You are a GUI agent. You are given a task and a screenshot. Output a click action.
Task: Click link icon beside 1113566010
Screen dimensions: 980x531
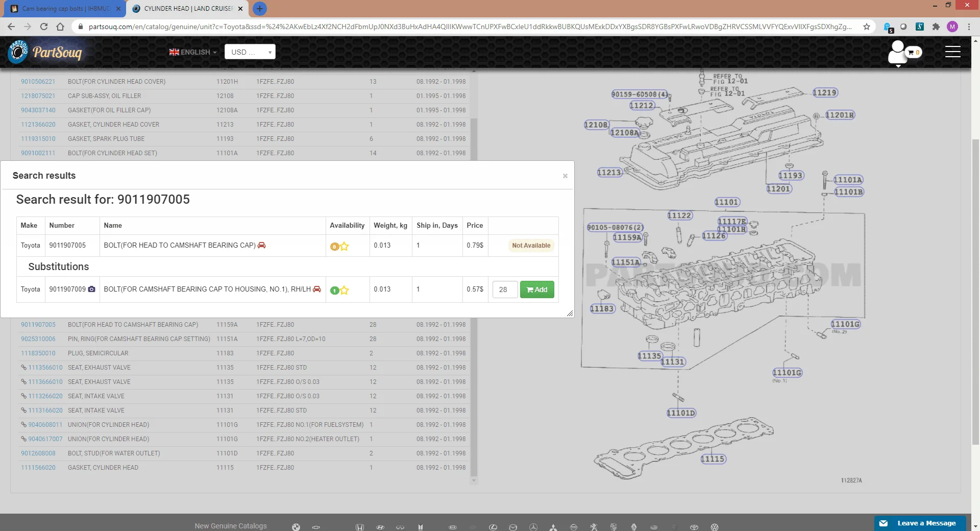pos(23,368)
